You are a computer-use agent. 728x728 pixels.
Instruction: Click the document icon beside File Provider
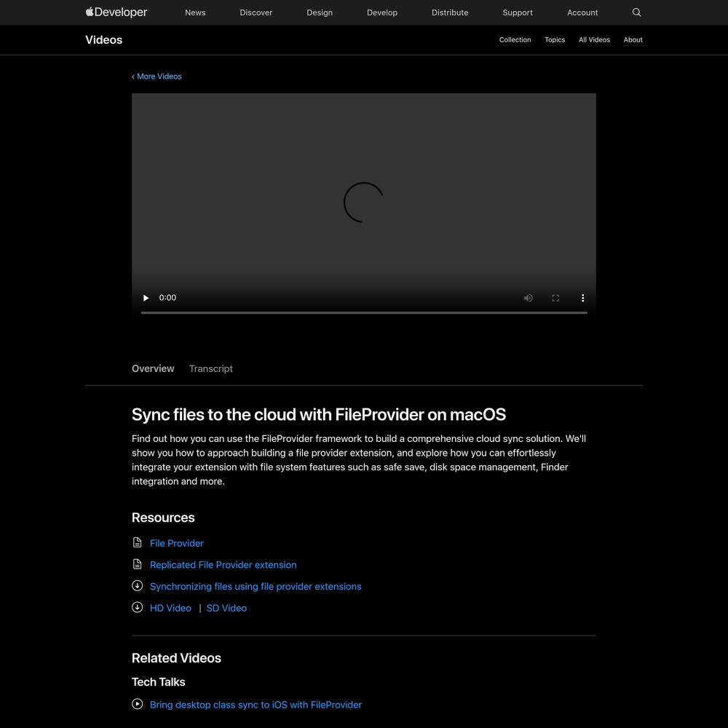137,542
